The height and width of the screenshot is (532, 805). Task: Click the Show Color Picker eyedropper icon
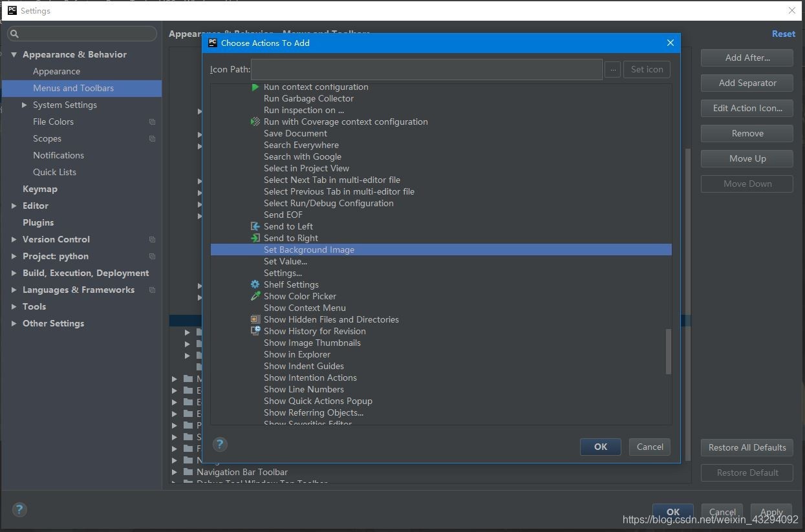pyautogui.click(x=255, y=296)
